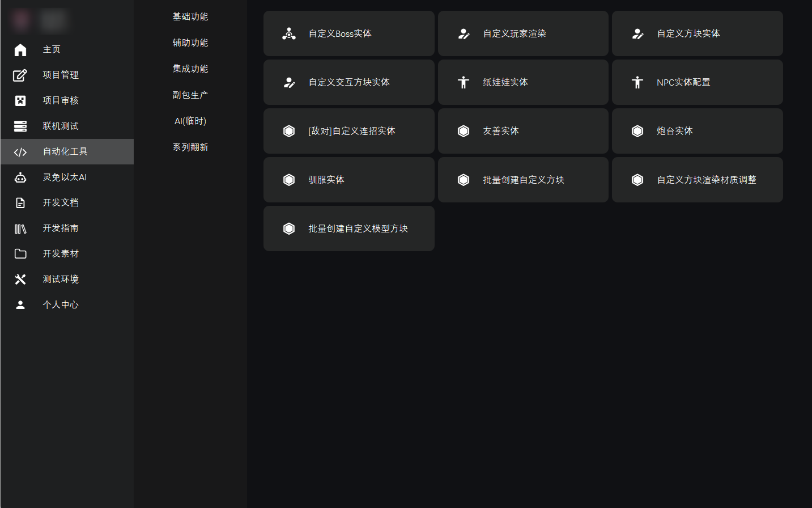
Task: Click the document icon next to 开发文档
Action: click(x=20, y=203)
